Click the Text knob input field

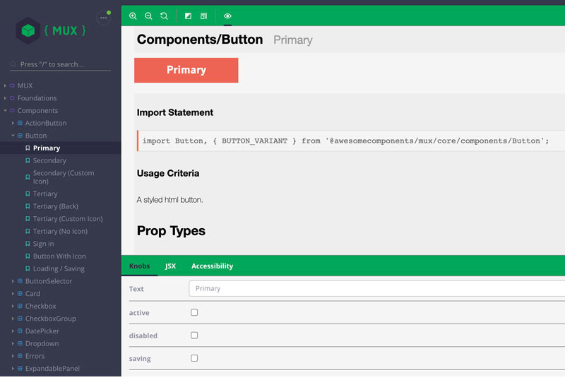pyautogui.click(x=376, y=289)
